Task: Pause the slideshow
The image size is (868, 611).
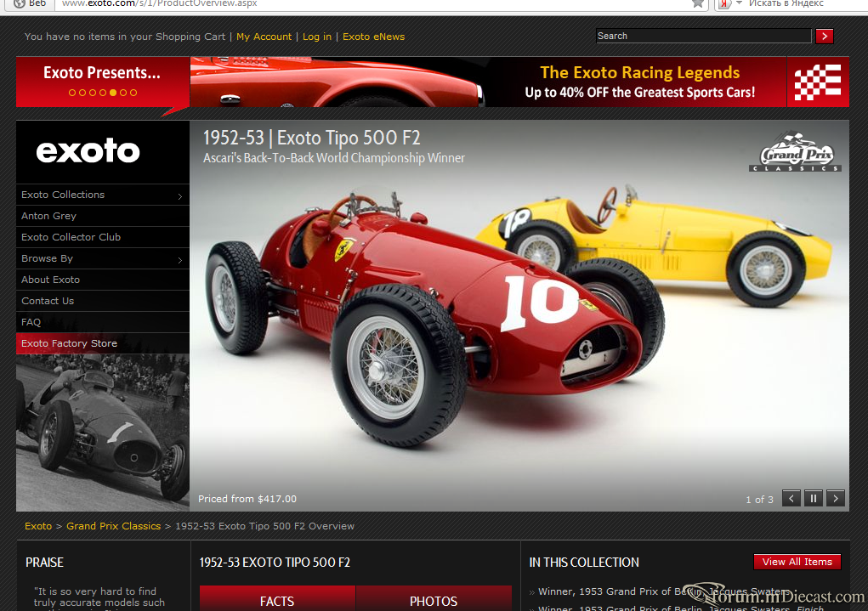Action: click(814, 498)
